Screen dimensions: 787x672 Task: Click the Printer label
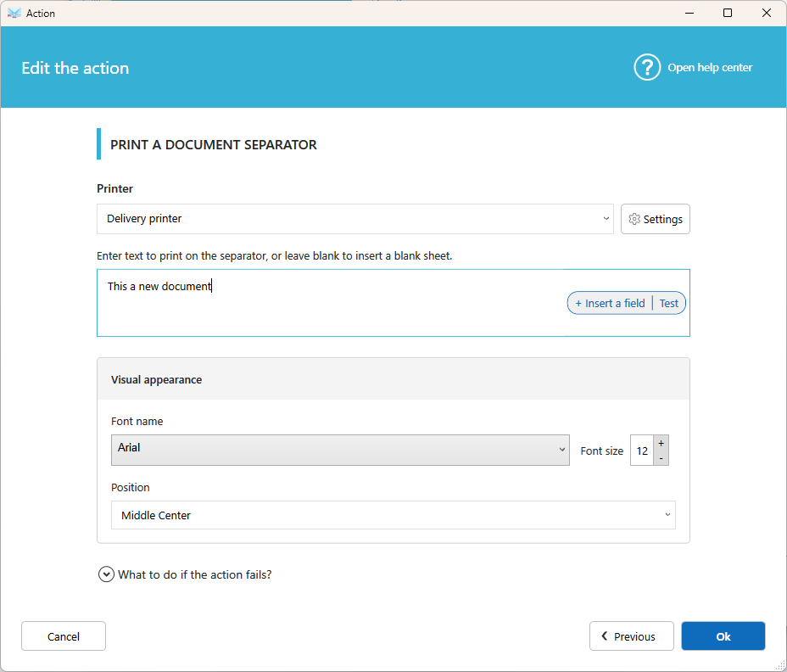pyautogui.click(x=115, y=189)
